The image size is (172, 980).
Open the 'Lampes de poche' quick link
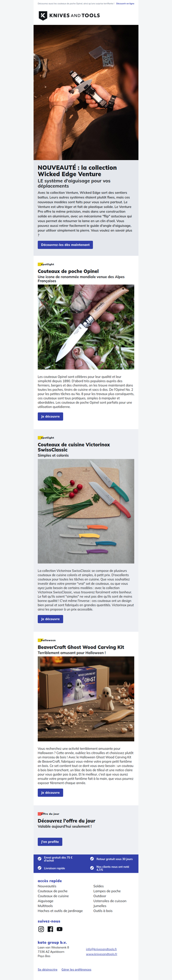[x=107, y=891]
